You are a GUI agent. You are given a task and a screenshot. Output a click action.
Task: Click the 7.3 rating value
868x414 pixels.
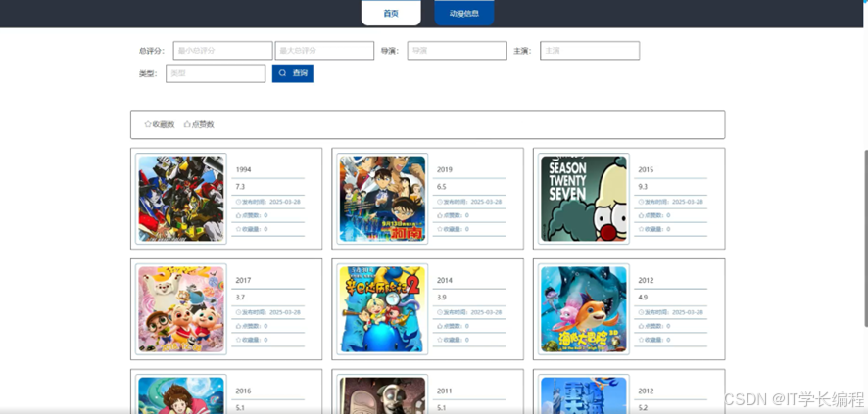[240, 187]
